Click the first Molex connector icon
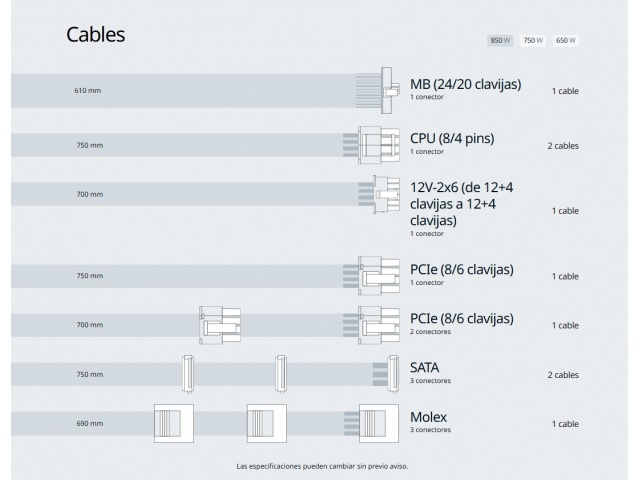 171,423
